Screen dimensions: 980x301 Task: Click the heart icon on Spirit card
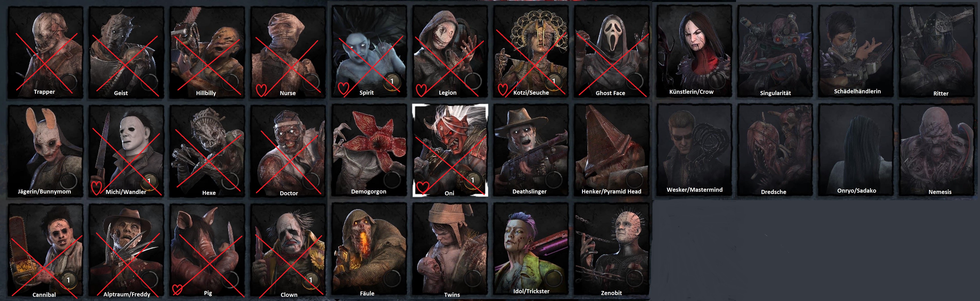pyautogui.click(x=343, y=89)
